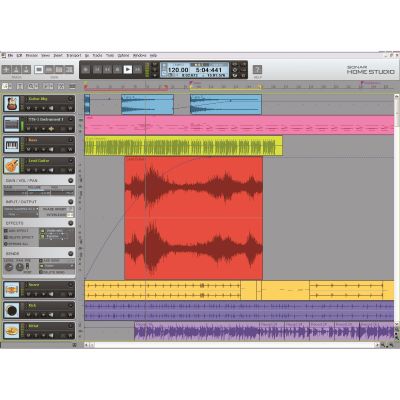This screenshot has width=400, height=400.
Task: Click the Help question mark icon
Action: click(257, 69)
